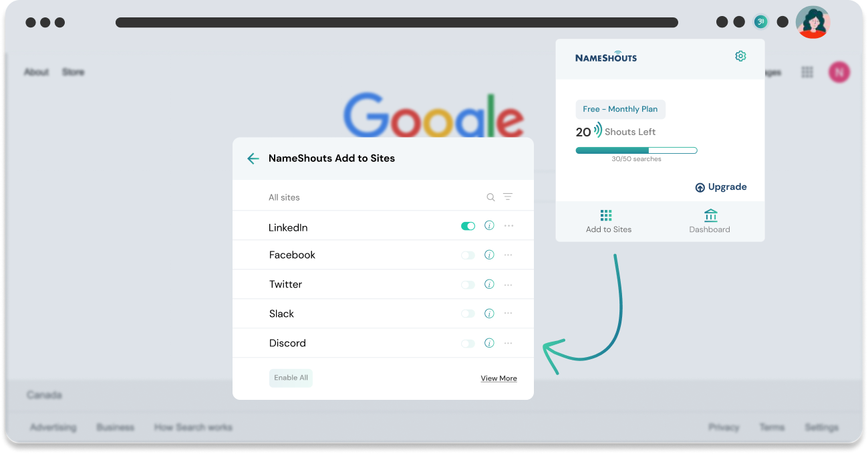This screenshot has height=454, width=868.
Task: Click the searches progress bar
Action: (636, 150)
